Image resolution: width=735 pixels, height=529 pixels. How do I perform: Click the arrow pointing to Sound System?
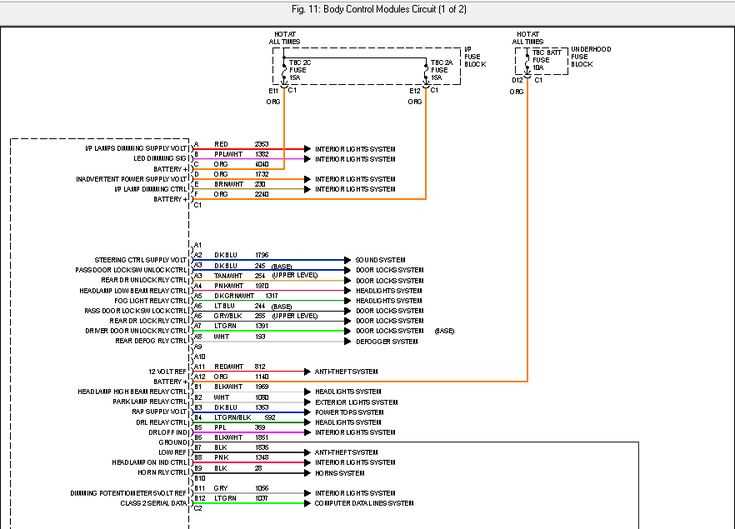click(348, 259)
